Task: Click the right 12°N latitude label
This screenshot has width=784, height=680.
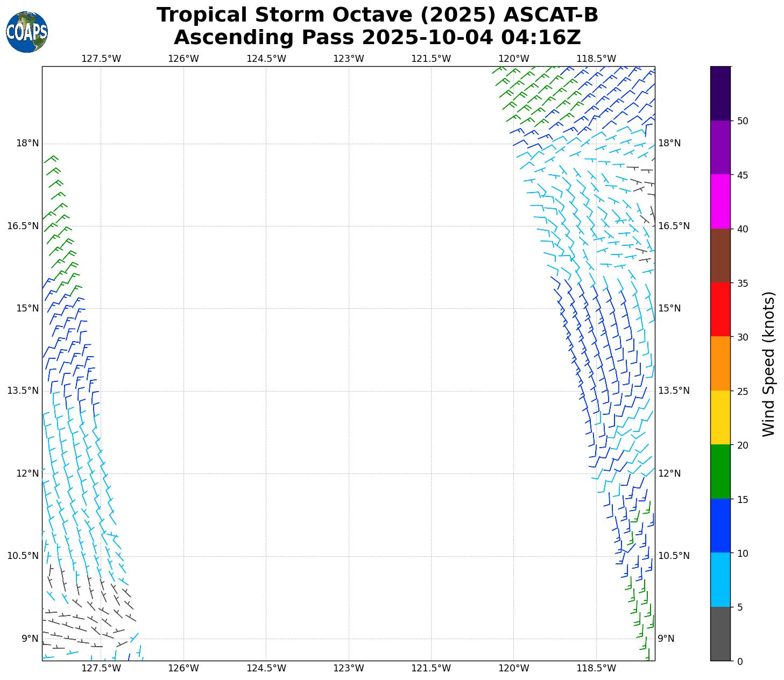Action: [669, 473]
